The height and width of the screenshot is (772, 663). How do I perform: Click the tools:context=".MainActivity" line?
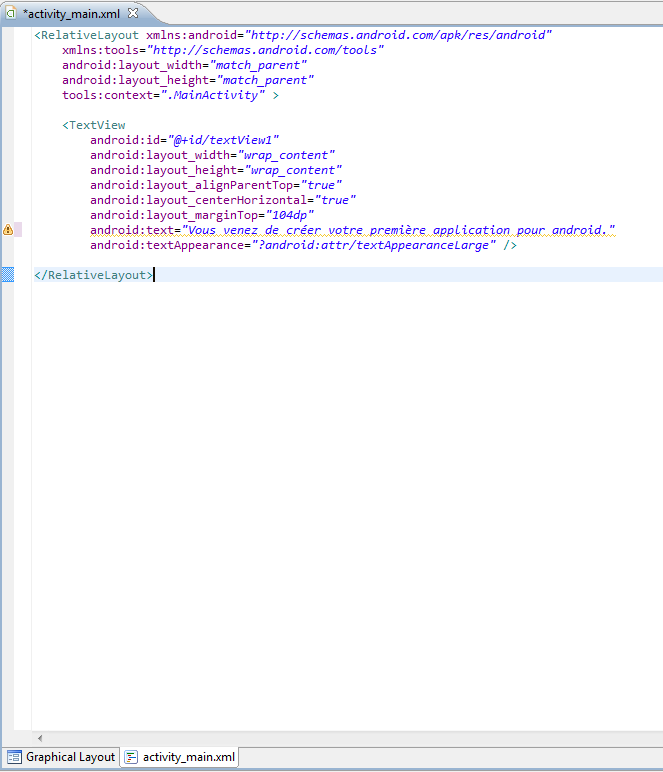[170, 95]
